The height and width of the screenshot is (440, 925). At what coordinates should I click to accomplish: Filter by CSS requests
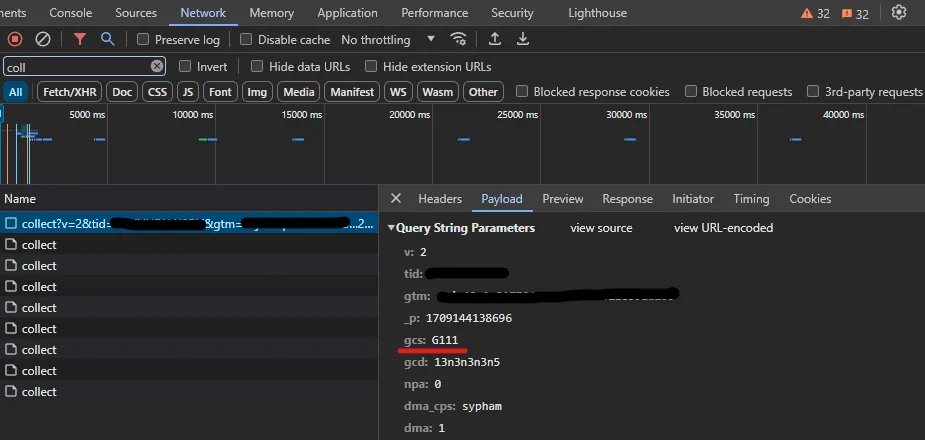pos(157,91)
